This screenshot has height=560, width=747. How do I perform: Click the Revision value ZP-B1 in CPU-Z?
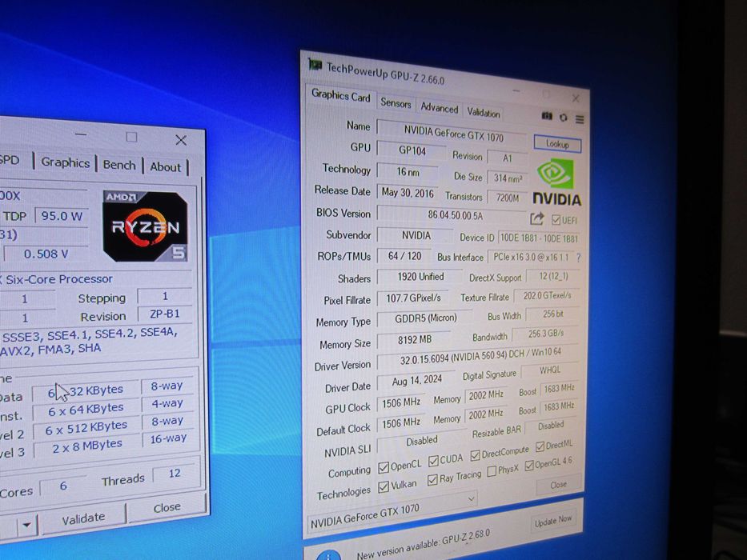pos(165,314)
